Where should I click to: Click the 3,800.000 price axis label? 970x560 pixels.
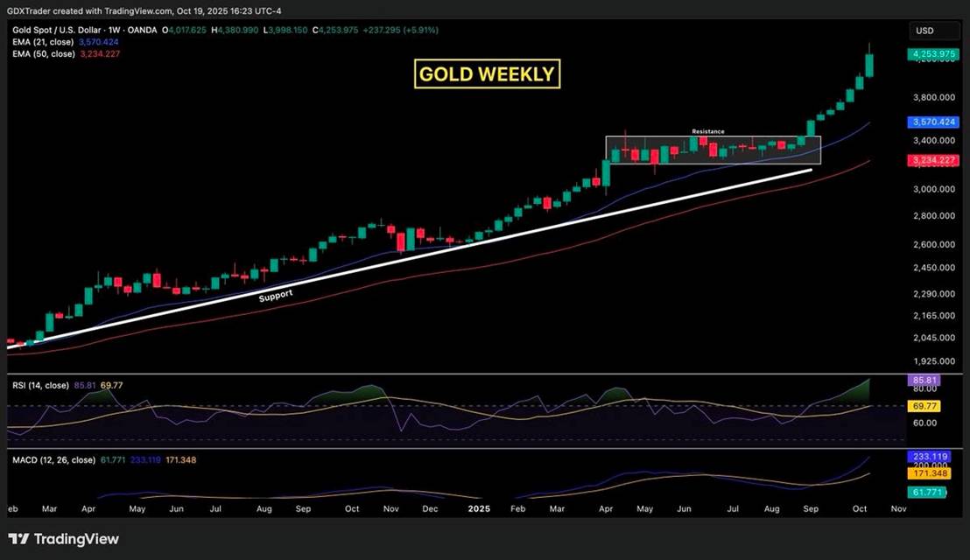click(x=934, y=97)
